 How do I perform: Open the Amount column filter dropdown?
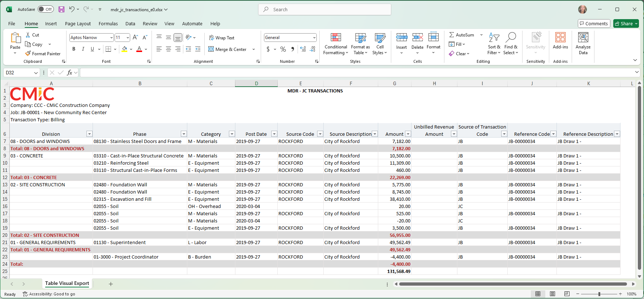tap(408, 134)
